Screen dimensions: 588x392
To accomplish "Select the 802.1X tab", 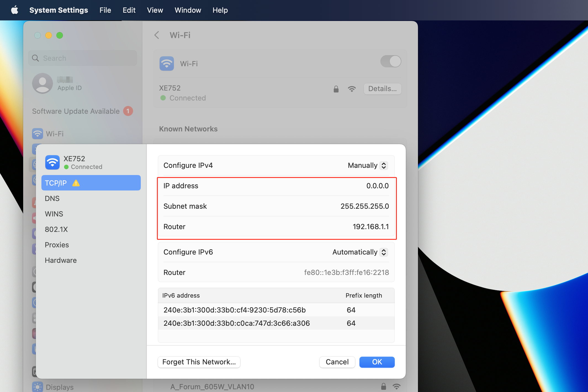I will pos(91,229).
